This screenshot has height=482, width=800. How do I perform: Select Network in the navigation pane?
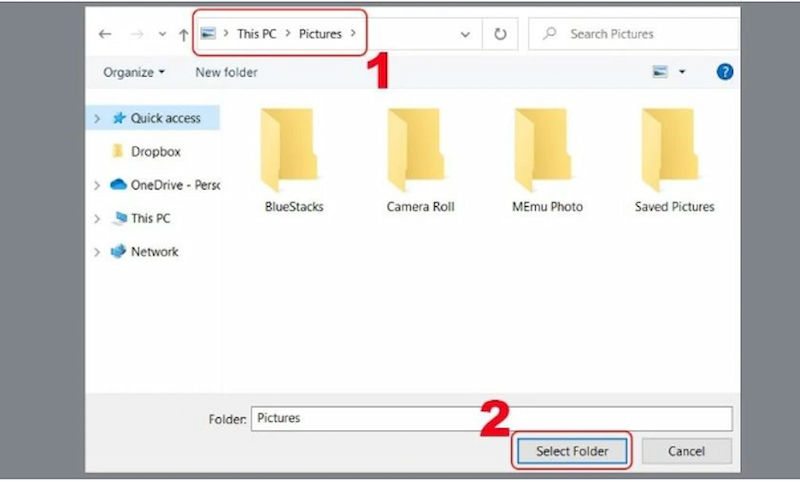tap(154, 252)
